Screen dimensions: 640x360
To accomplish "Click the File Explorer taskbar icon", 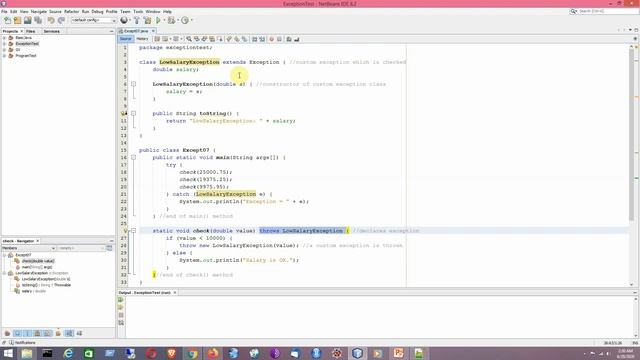I will 27,353.
